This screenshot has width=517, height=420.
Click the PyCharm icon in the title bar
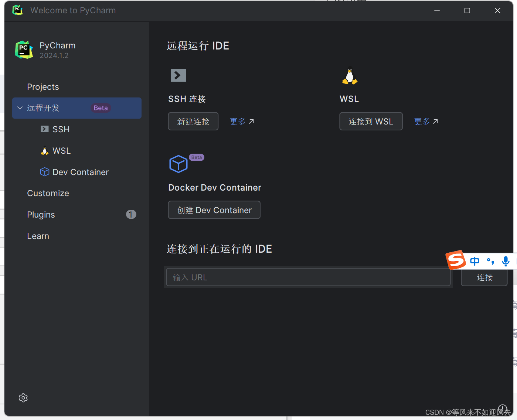coord(17,10)
